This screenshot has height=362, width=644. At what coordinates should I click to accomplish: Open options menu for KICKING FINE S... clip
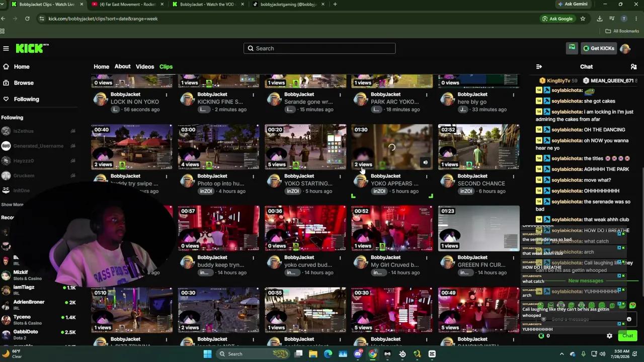click(253, 95)
